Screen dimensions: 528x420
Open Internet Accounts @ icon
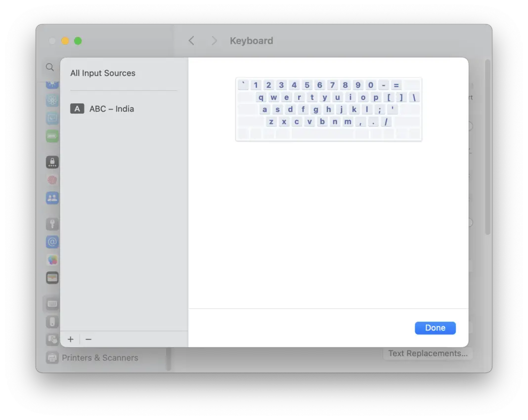click(x=52, y=242)
